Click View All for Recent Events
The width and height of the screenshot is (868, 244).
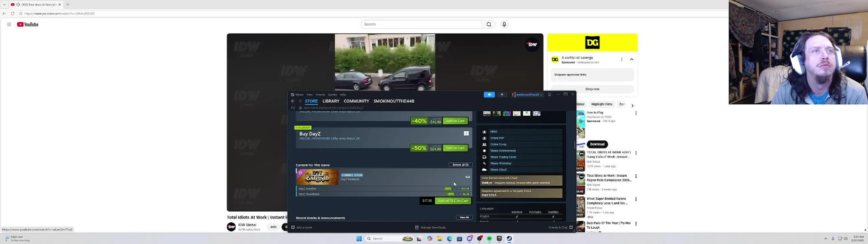(x=464, y=218)
